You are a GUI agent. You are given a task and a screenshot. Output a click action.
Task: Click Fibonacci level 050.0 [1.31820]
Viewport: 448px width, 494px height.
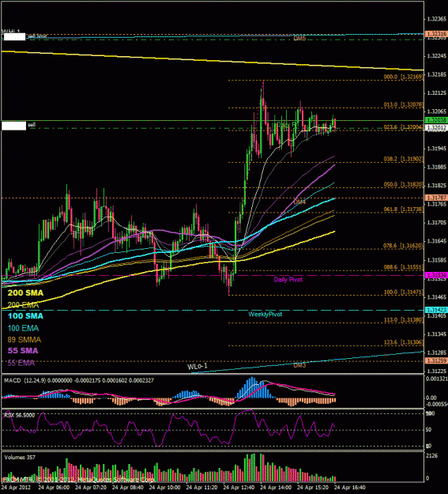(403, 185)
